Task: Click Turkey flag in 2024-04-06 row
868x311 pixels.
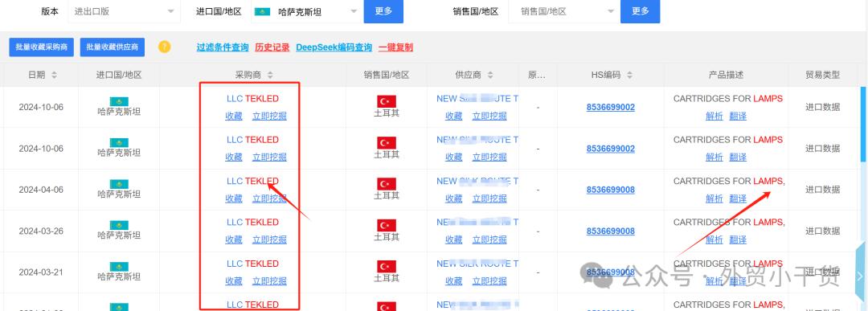Action: pos(387,184)
